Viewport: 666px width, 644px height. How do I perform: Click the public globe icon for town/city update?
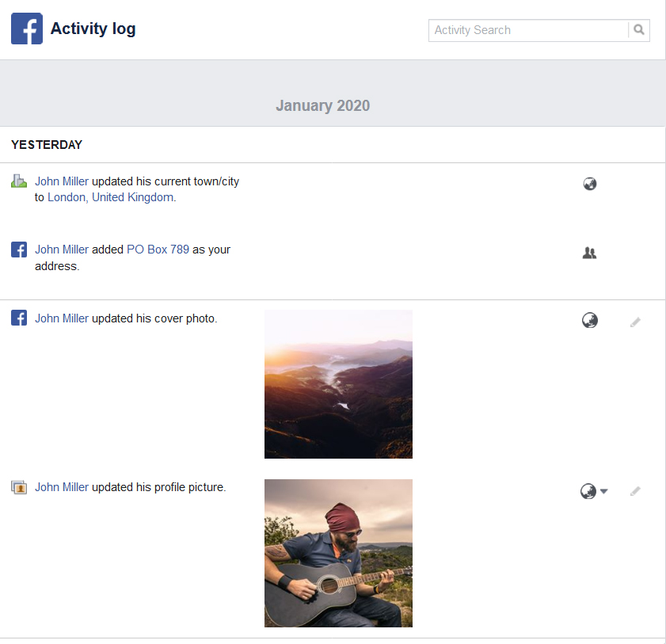pos(589,184)
